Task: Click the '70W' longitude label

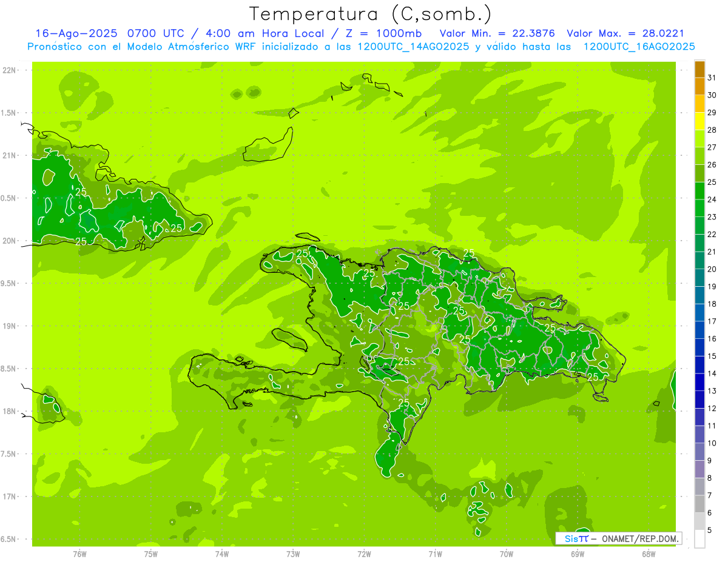Action: click(507, 554)
